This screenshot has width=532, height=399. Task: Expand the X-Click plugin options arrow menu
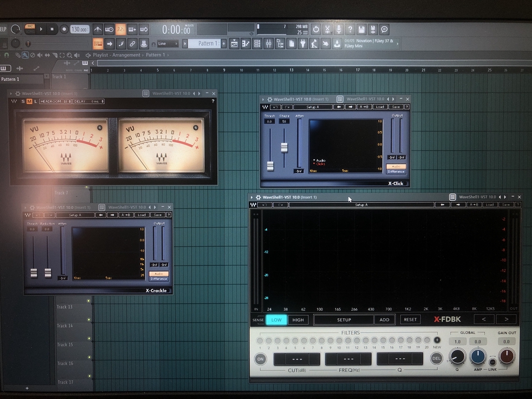(x=263, y=99)
